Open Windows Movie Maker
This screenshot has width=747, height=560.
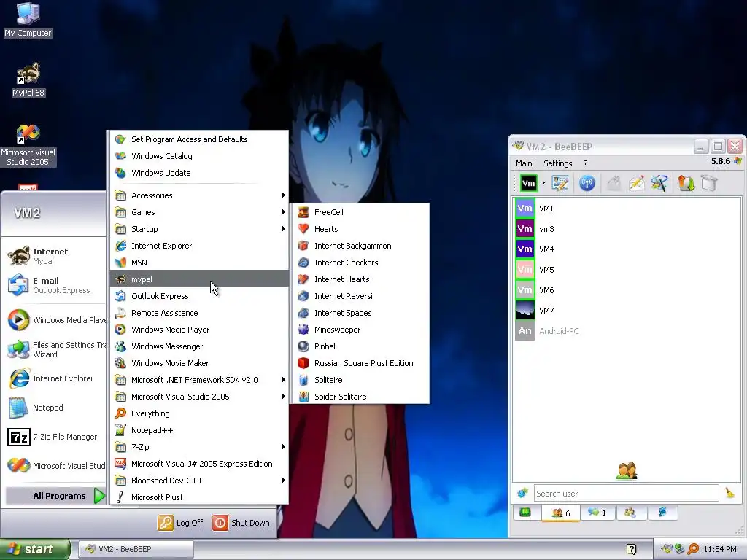click(199, 363)
